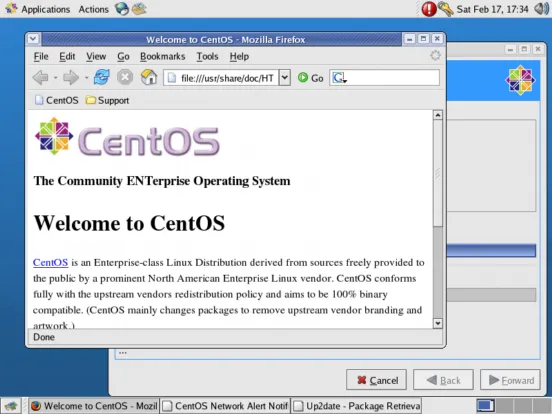Click Back in the Up2date window
Screen dimensions: 552x414
pyautogui.click(x=443, y=380)
